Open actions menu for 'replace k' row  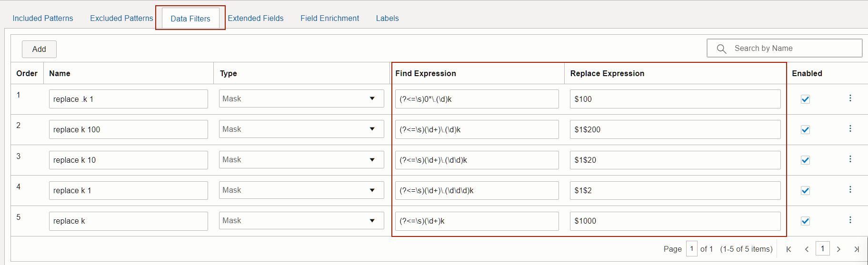pyautogui.click(x=850, y=220)
